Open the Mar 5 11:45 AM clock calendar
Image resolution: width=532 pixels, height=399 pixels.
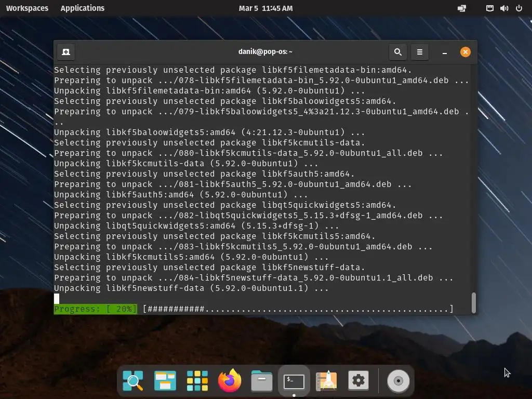pyautogui.click(x=265, y=8)
